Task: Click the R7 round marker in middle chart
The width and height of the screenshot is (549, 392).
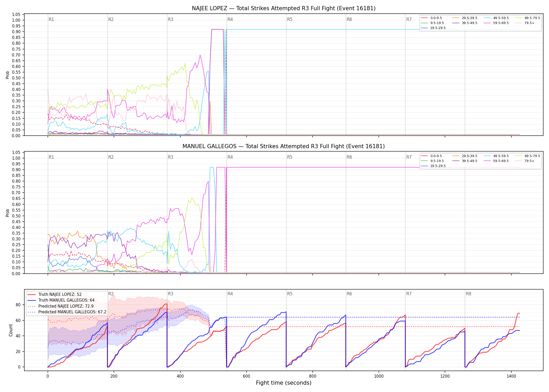Action: 409,157
